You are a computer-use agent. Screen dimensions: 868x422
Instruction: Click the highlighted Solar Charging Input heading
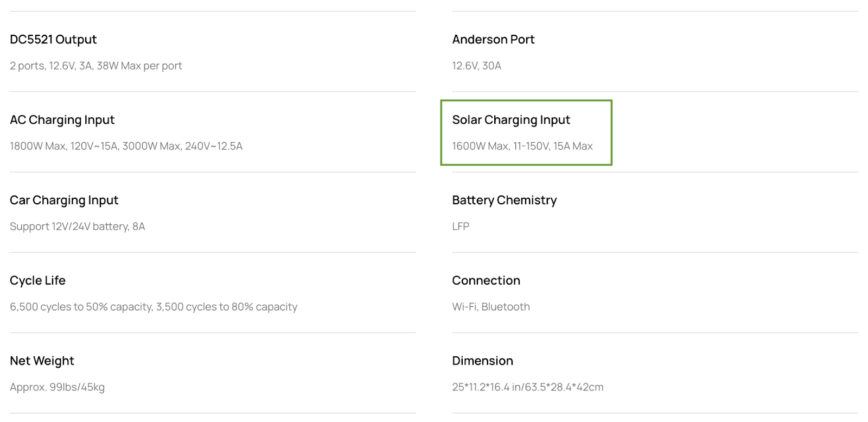(511, 120)
